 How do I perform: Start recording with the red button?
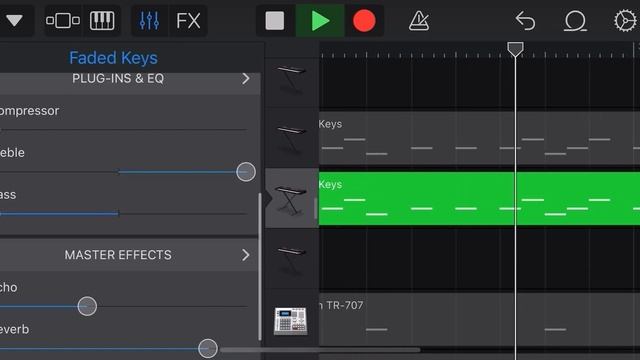364,20
